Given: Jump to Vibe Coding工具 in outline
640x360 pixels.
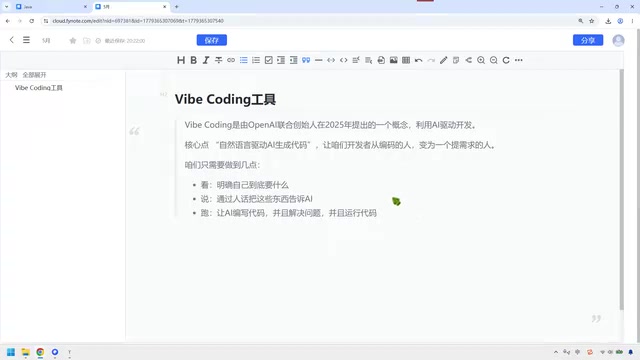Looking at the screenshot, I should tap(39, 88).
